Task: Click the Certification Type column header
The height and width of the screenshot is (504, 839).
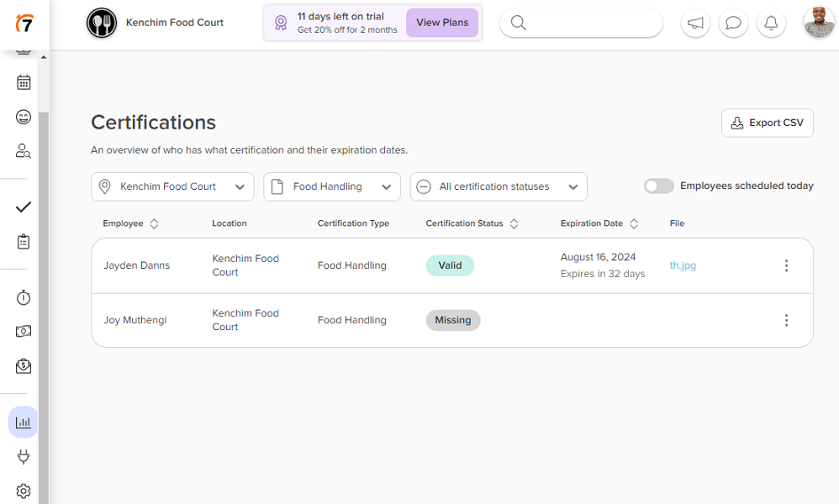Action: point(353,223)
